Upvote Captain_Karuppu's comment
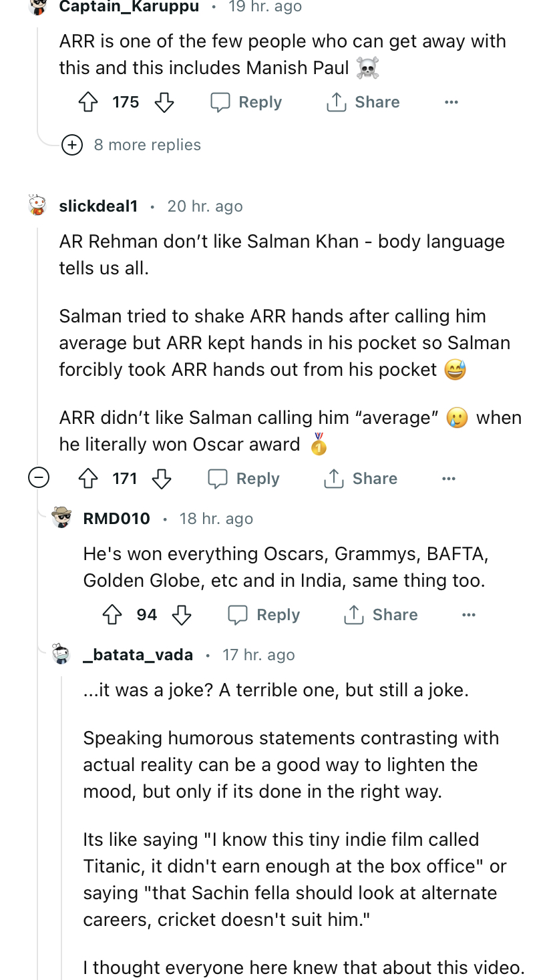553x980 pixels. tap(89, 102)
